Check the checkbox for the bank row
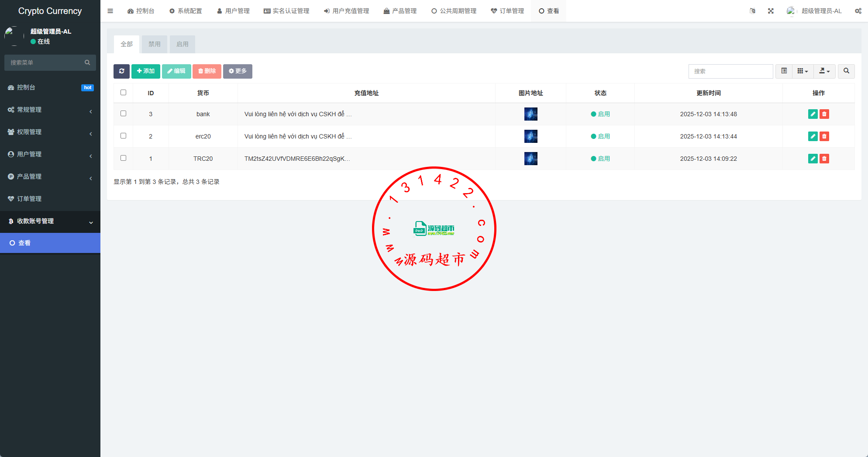This screenshot has height=457, width=868. [123, 114]
